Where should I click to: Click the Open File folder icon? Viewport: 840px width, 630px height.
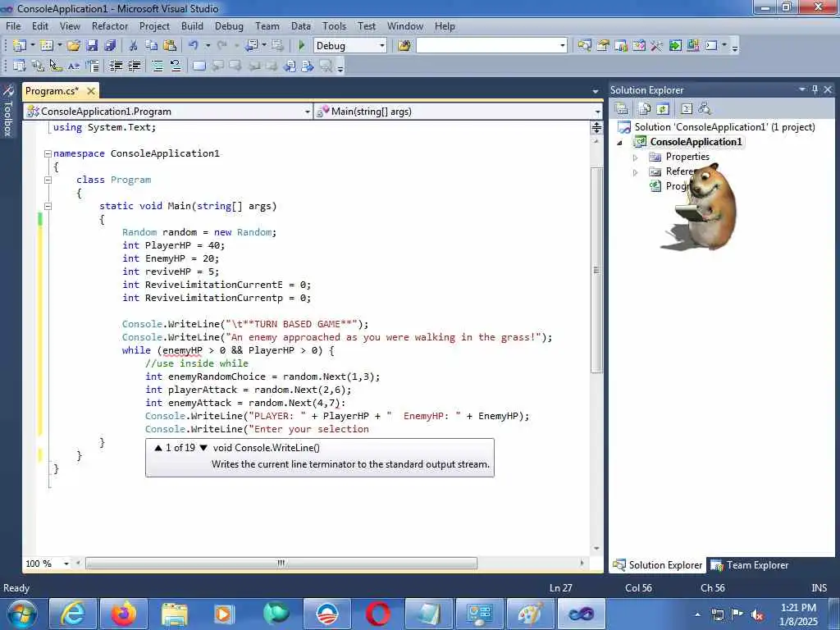pos(73,46)
